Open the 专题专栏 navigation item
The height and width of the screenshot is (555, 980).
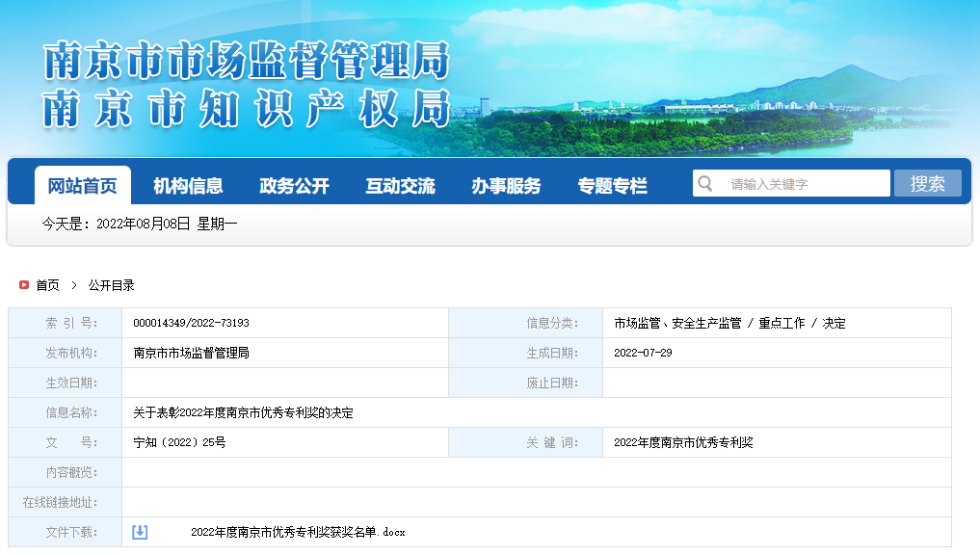pyautogui.click(x=612, y=186)
